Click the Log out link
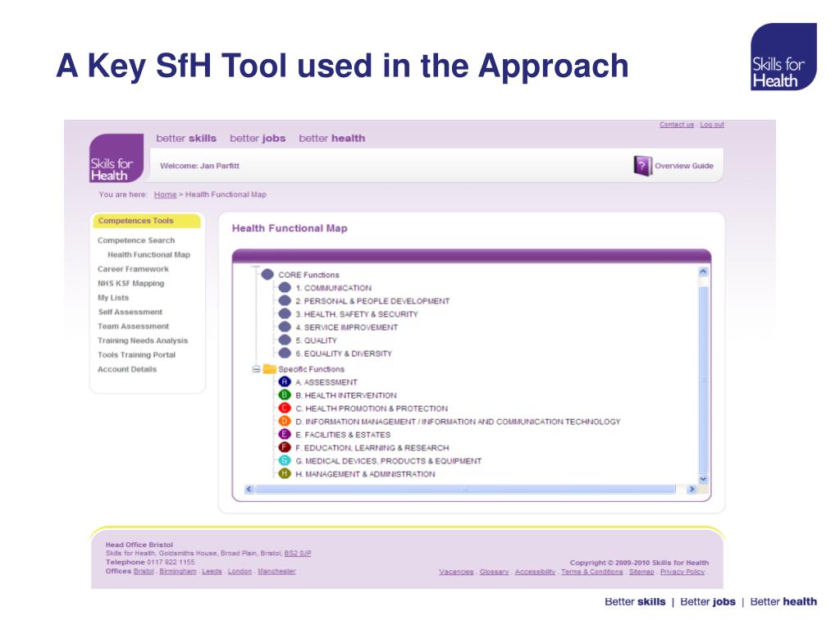The width and height of the screenshot is (840, 630). (712, 125)
